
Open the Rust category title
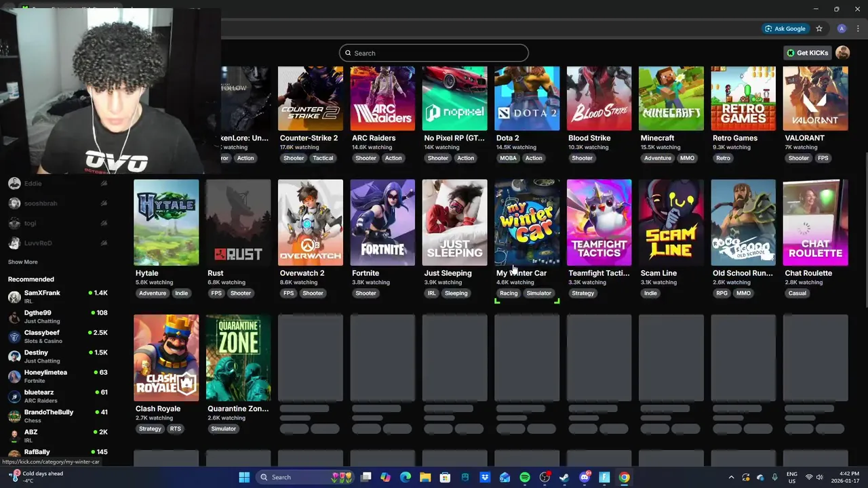tap(215, 273)
